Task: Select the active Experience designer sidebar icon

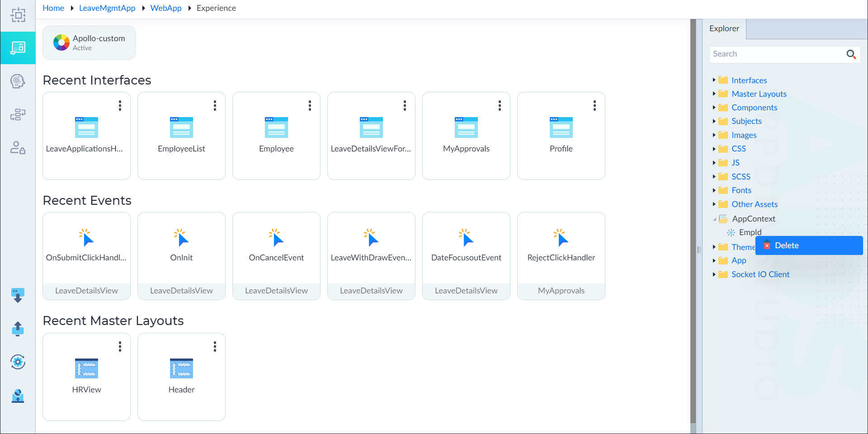Action: [x=18, y=47]
